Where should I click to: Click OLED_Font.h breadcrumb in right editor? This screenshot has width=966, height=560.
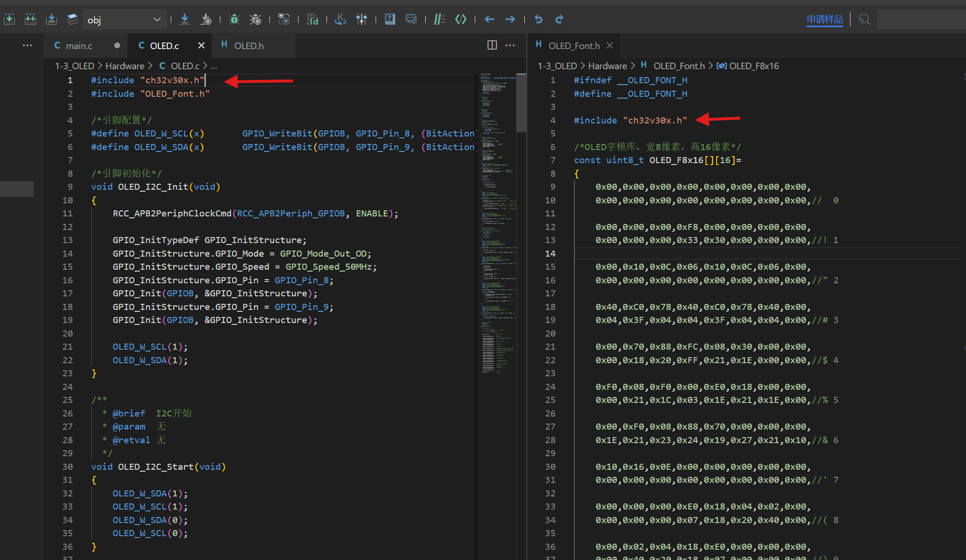coord(679,66)
